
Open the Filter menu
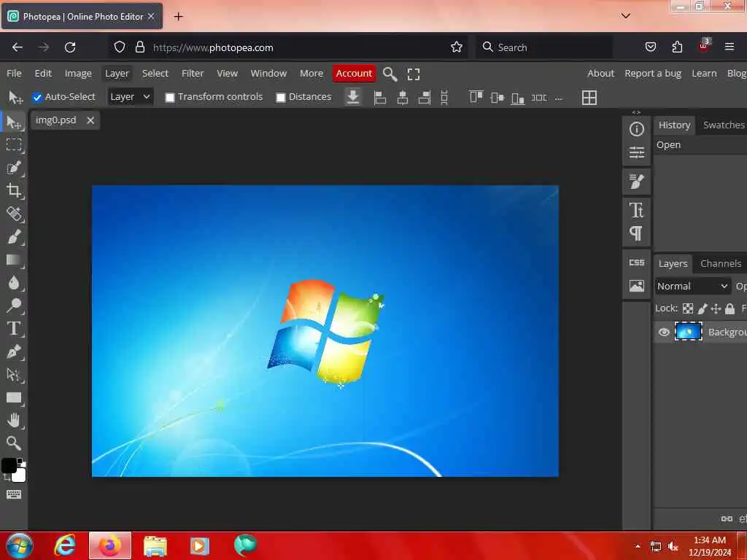click(193, 74)
